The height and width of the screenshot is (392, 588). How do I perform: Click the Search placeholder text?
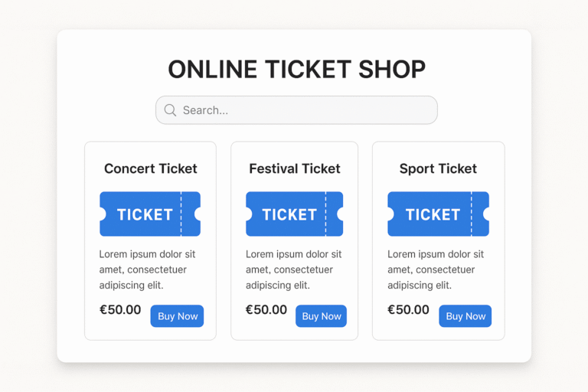click(x=205, y=110)
